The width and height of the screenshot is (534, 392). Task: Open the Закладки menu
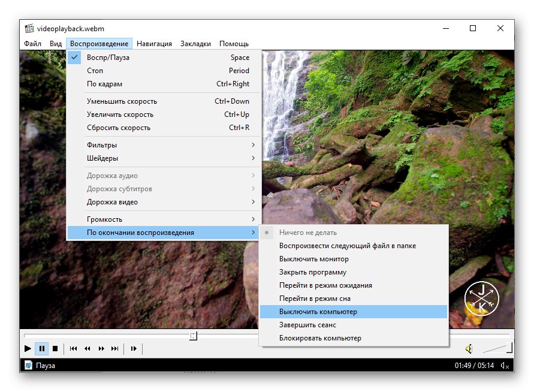click(x=195, y=44)
